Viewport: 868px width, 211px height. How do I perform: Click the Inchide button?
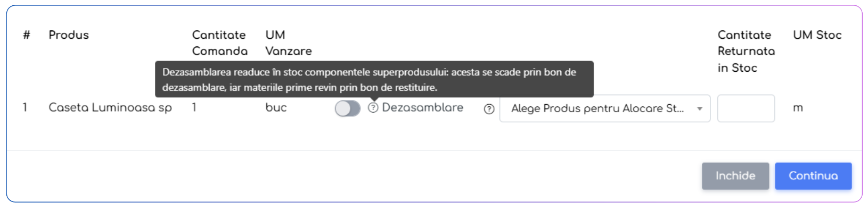pos(735,176)
